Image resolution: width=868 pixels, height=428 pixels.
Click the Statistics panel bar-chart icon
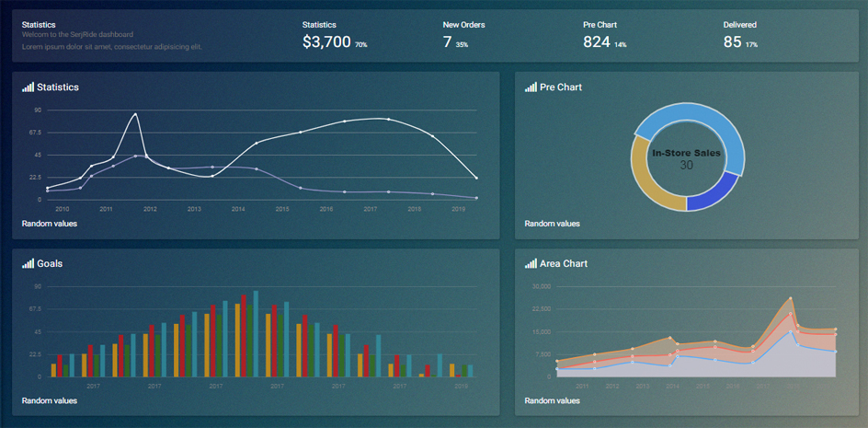click(28, 87)
